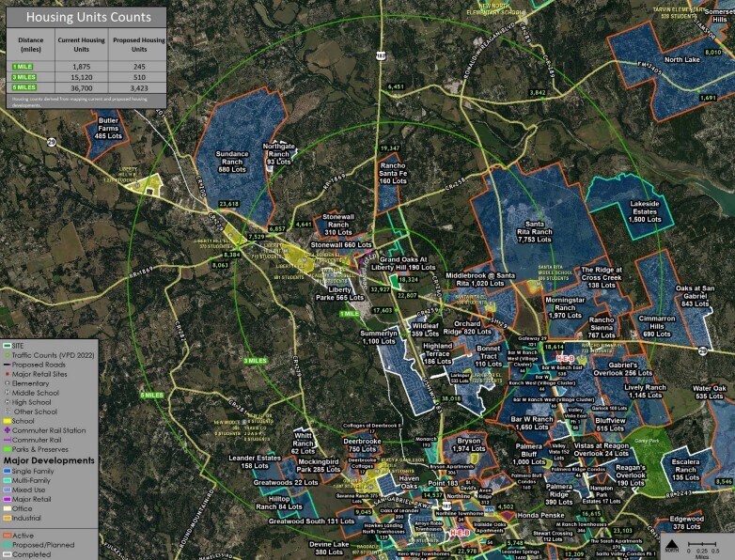Select the Industrial orange legend swatch
The height and width of the screenshot is (560, 735).
click(x=8, y=518)
